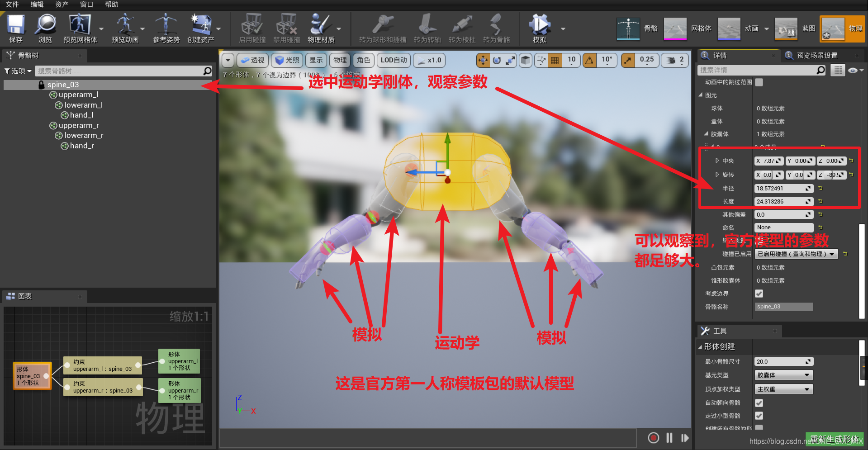The width and height of the screenshot is (868, 450).
Task: Collapse the 形体创建 section
Action: pos(701,346)
